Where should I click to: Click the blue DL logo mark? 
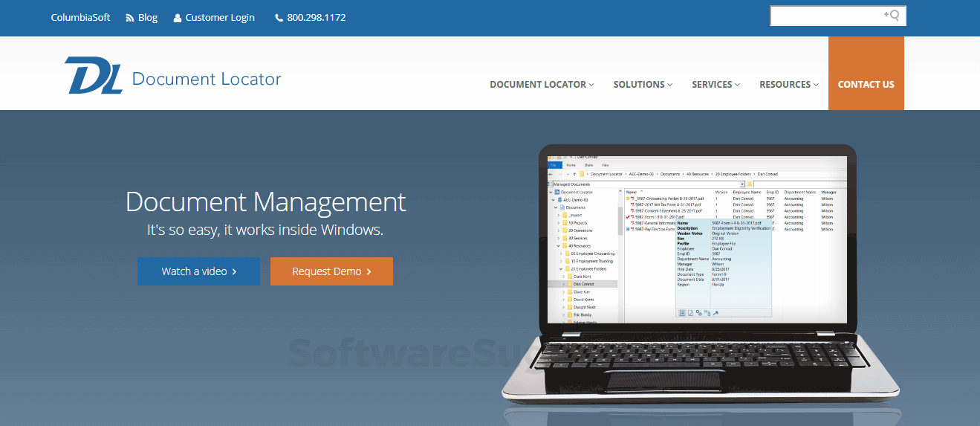click(x=93, y=76)
